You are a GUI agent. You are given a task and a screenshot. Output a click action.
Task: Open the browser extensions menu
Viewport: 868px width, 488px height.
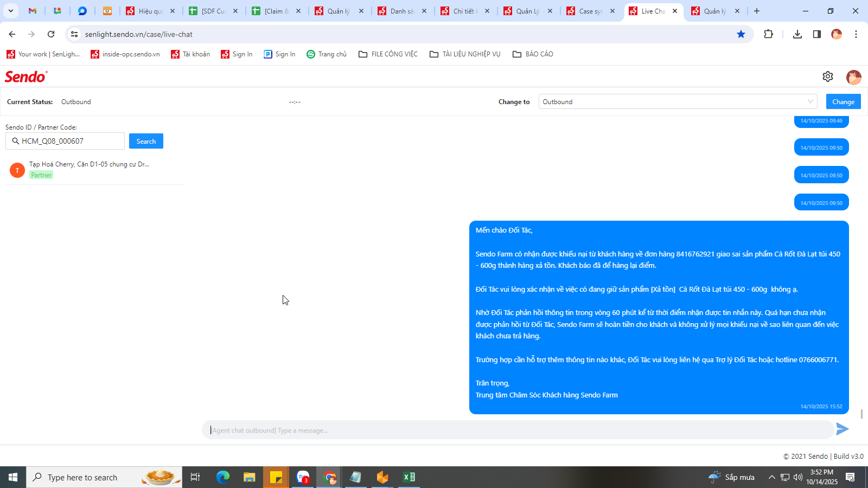tap(768, 34)
